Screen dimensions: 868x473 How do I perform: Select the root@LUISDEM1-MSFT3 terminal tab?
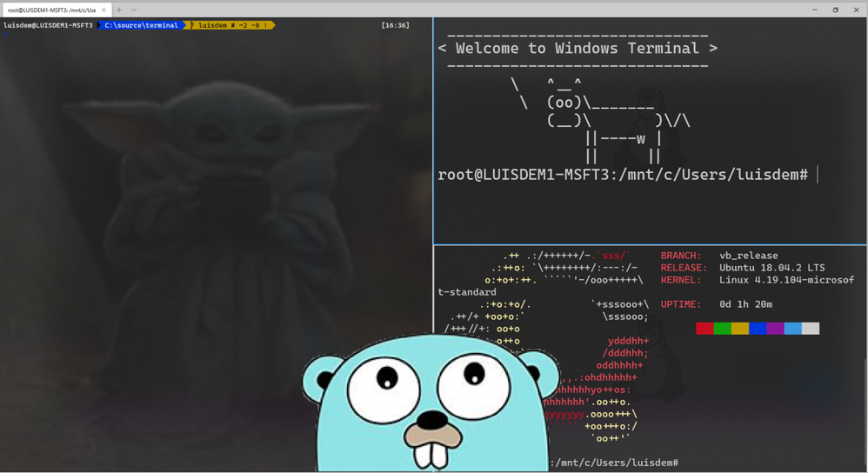tap(57, 10)
